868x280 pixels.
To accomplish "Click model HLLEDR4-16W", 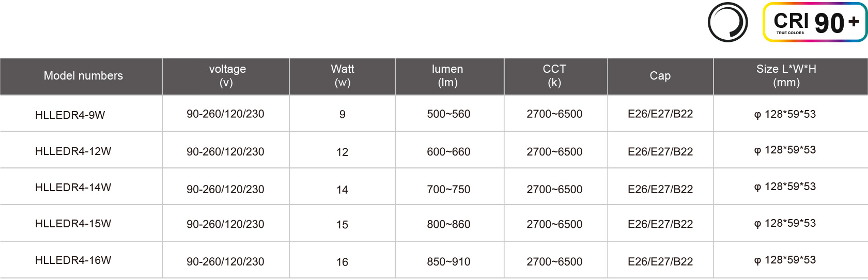I will 73,260.
